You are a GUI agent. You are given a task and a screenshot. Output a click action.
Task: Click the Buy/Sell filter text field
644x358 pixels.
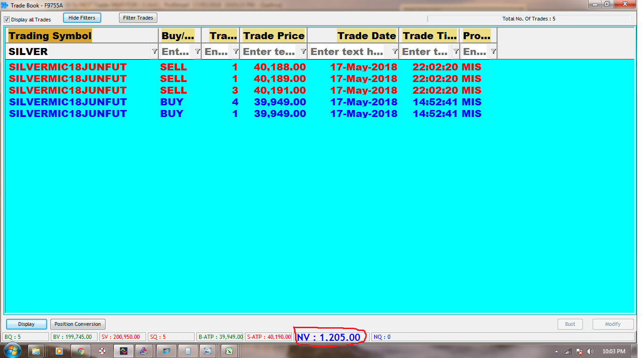tap(177, 51)
